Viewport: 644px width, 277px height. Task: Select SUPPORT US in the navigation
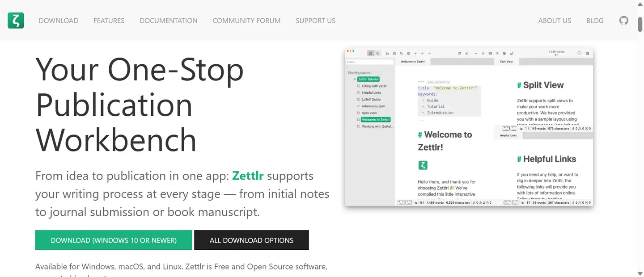pyautogui.click(x=316, y=21)
